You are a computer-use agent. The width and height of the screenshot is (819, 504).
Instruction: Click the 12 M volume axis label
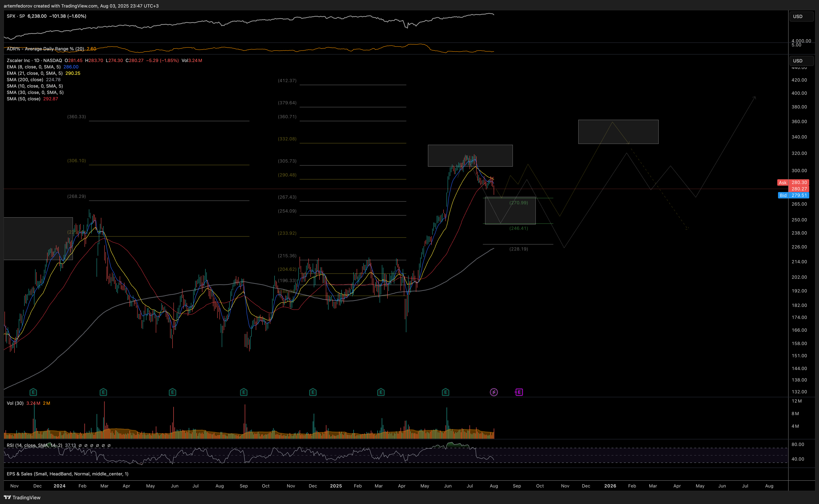(797, 401)
